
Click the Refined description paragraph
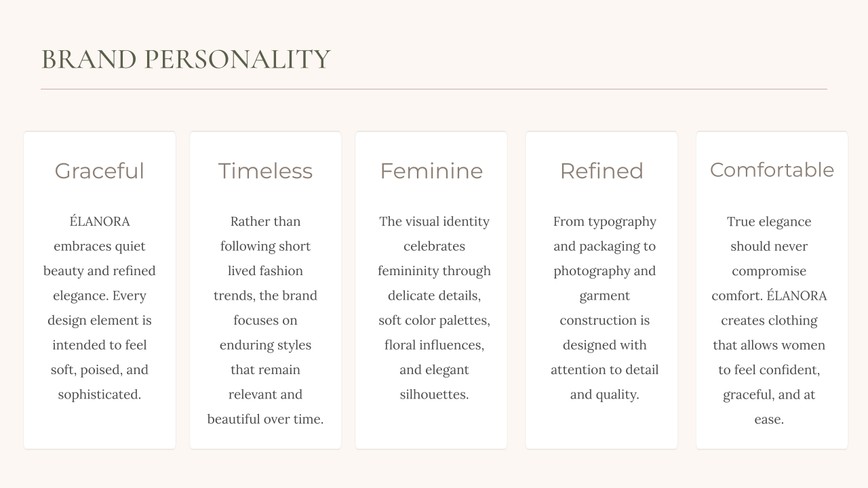[604, 308]
